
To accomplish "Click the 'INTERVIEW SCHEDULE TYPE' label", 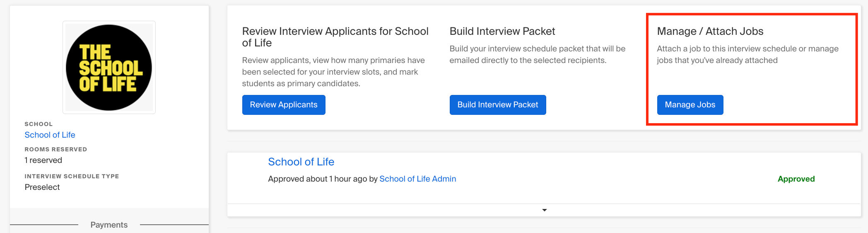I will 72,176.
